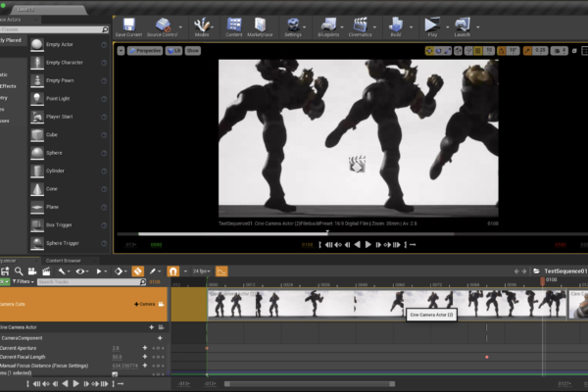Toggle checkbox in the items selected row

[x=115, y=374]
